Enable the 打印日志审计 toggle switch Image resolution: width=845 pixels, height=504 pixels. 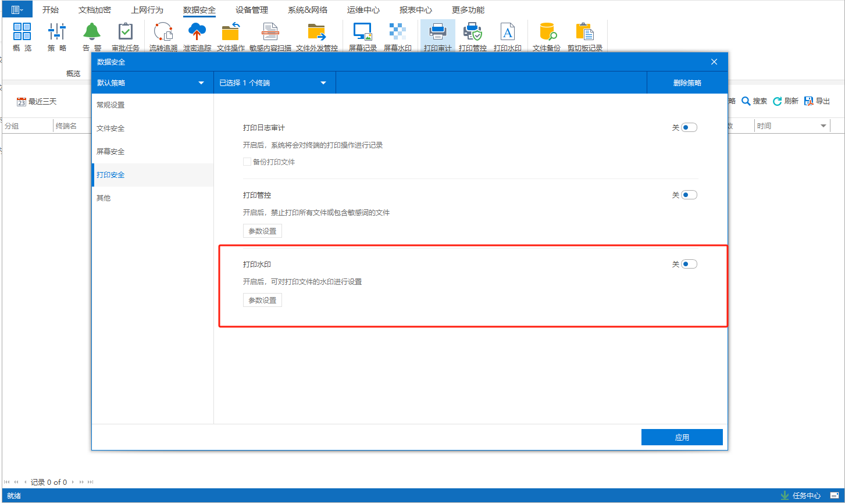(x=689, y=128)
